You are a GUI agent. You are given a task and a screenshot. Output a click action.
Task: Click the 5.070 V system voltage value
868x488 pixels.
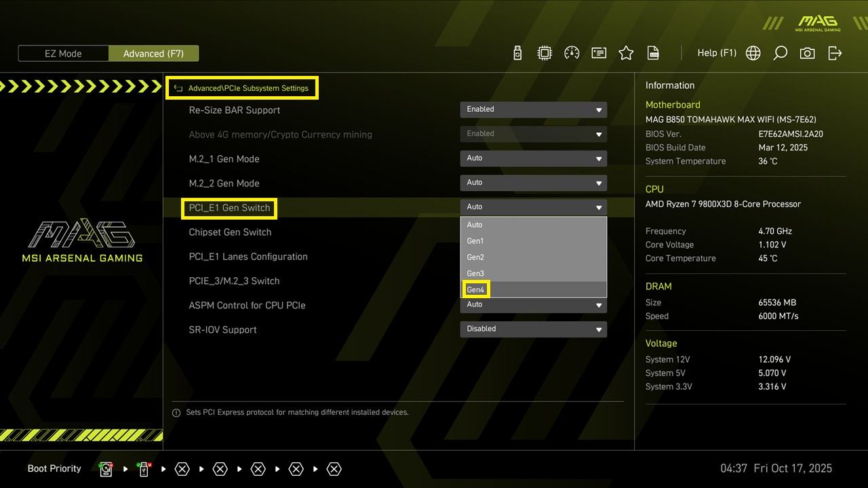[772, 373]
